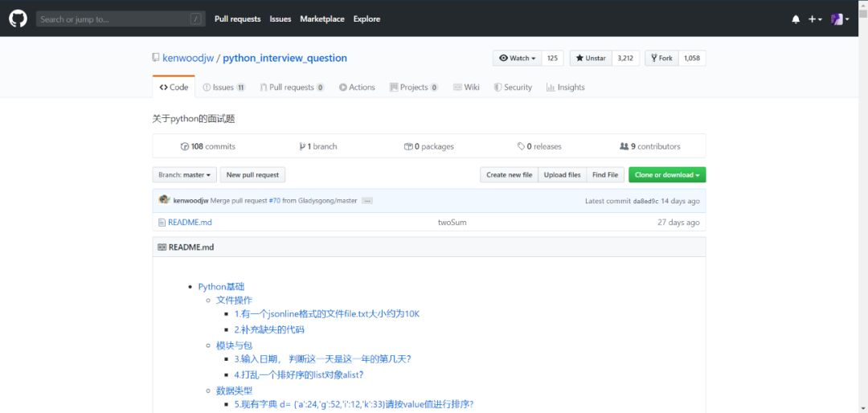Image resolution: width=868 pixels, height=413 pixels.
Task: Open Pull requests in top navigation
Action: [x=237, y=18]
